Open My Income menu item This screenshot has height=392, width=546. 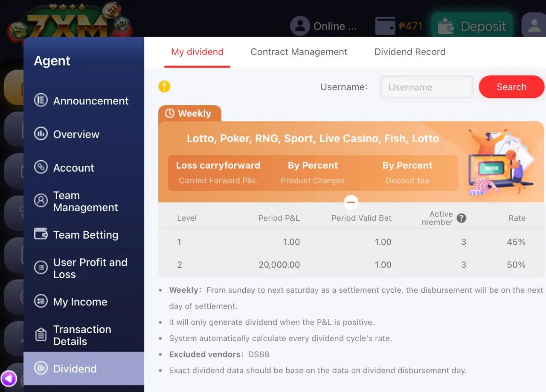[x=84, y=302]
